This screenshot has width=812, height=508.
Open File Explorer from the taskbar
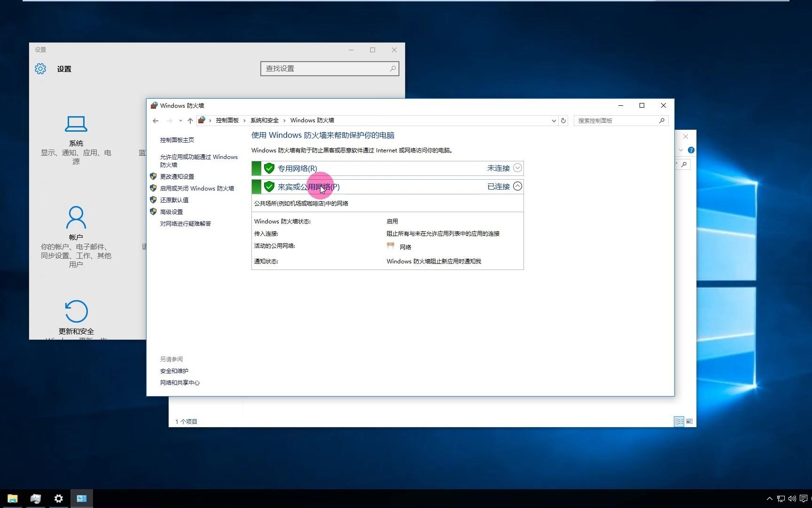pos(12,499)
